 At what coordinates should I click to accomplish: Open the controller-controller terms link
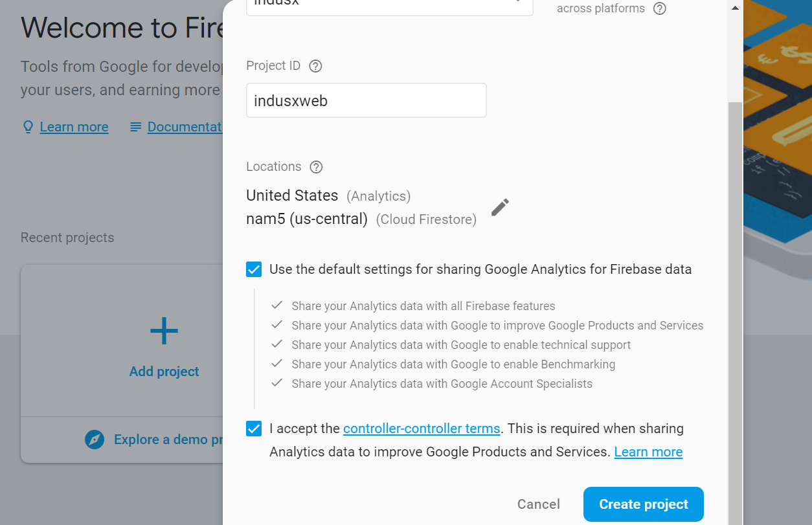[421, 429]
